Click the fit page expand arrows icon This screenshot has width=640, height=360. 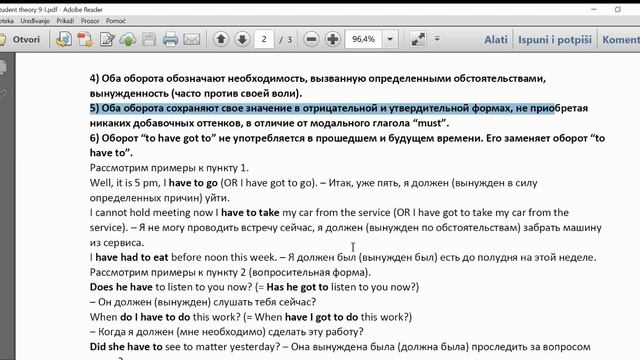point(418,39)
